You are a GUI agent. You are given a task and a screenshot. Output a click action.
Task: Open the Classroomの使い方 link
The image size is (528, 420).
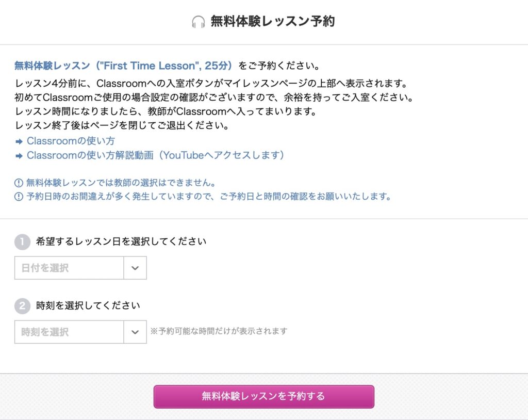coord(71,141)
